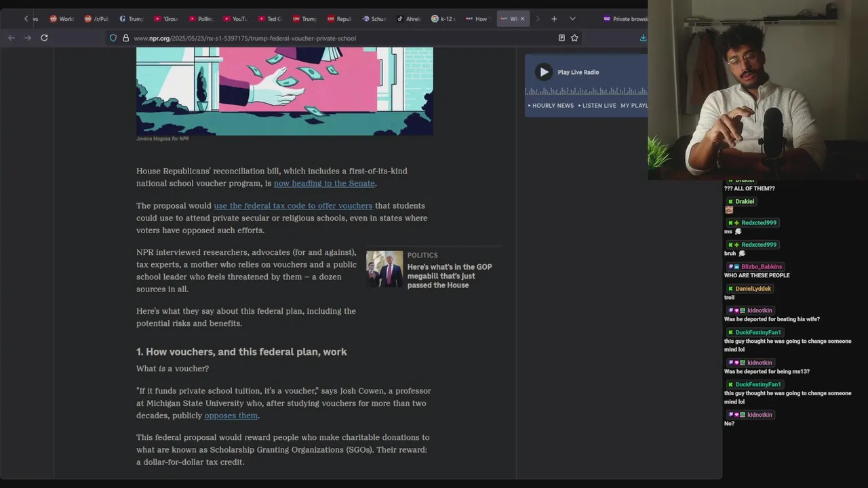The height and width of the screenshot is (488, 868).
Task: Open the 'opposes them' link
Action: (231, 416)
